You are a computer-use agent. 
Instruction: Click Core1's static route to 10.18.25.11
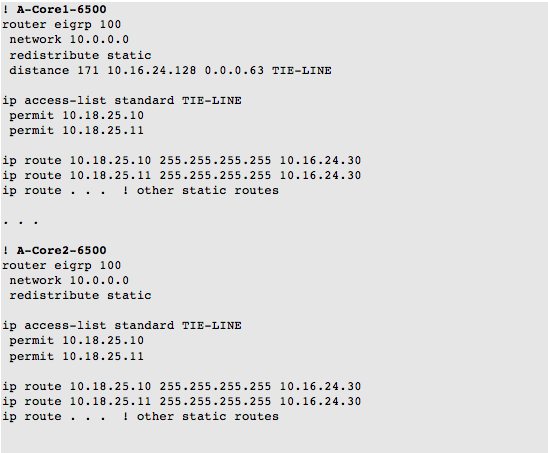(x=181, y=175)
